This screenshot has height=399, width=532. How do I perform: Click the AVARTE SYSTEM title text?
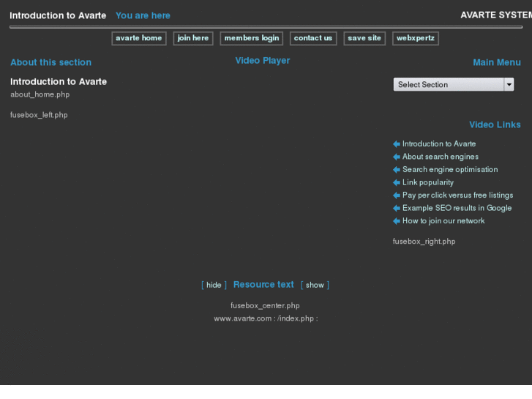pyautogui.click(x=496, y=15)
